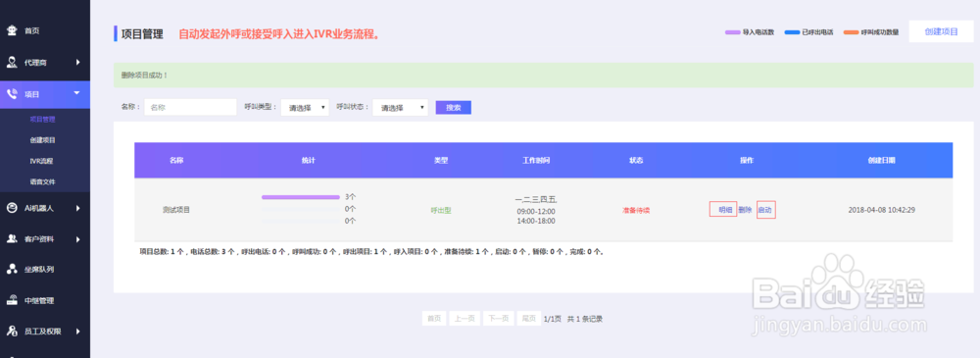
Task: Click 启动 to start 测试项目
Action: [765, 210]
